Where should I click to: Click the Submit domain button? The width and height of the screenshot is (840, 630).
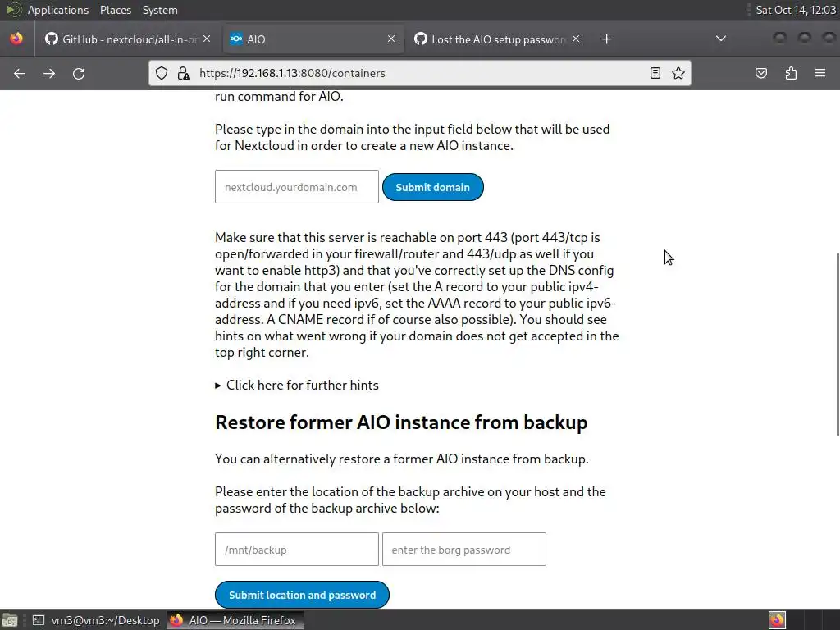(433, 188)
